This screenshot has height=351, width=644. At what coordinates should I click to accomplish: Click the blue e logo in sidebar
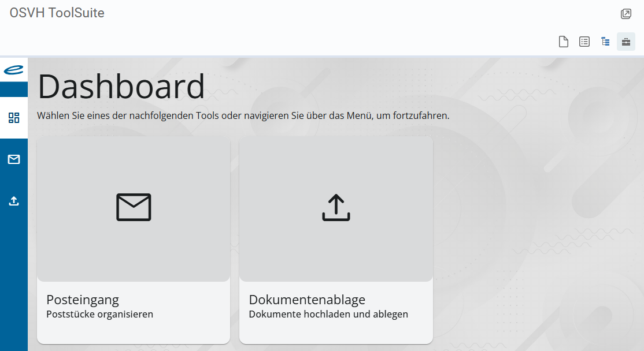tap(14, 70)
